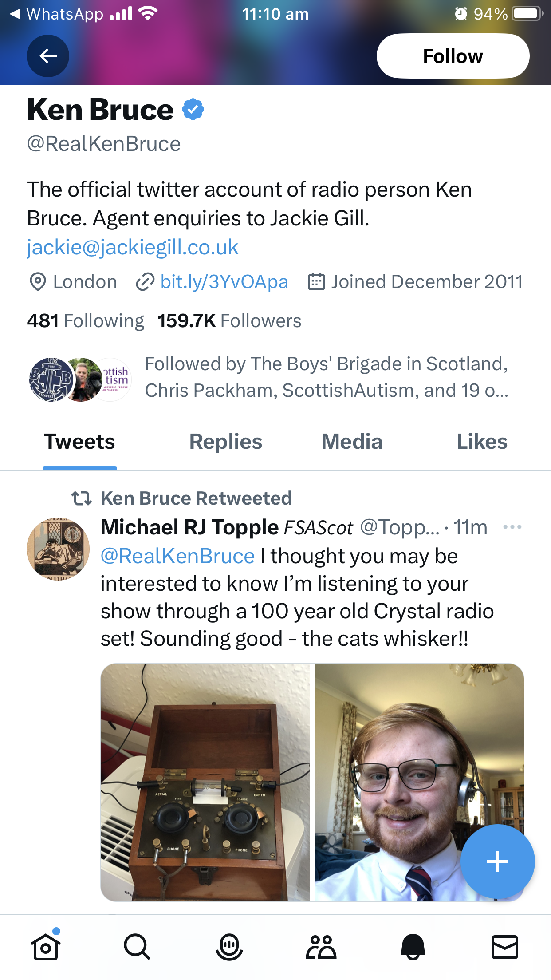Open the tweet's three-dot more menu
This screenshot has width=551, height=980.
click(x=512, y=527)
